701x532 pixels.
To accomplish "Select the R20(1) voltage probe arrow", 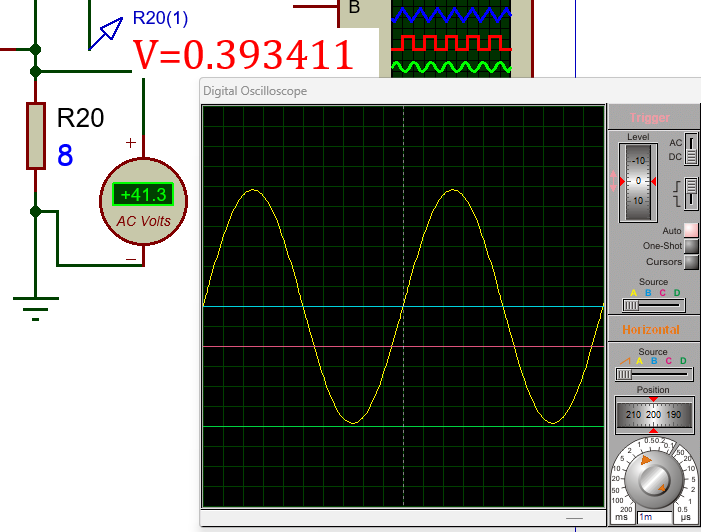I will 106,34.
